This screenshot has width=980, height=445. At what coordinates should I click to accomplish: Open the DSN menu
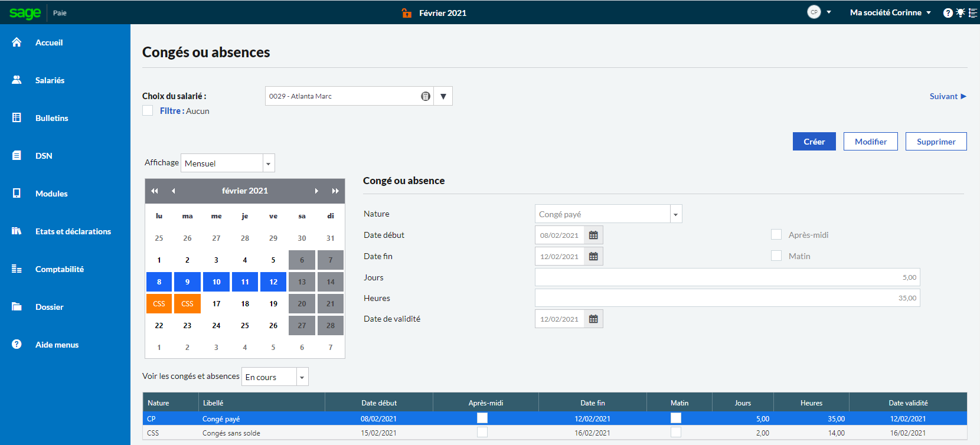pos(44,156)
